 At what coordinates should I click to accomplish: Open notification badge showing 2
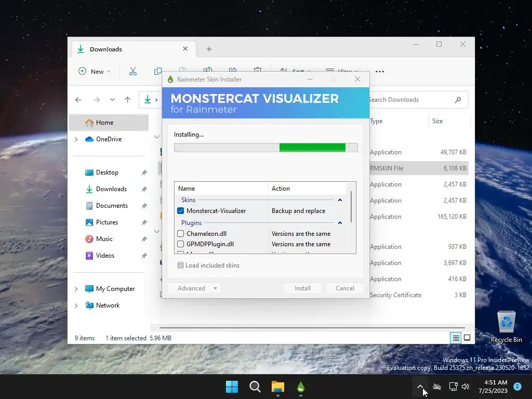click(517, 387)
